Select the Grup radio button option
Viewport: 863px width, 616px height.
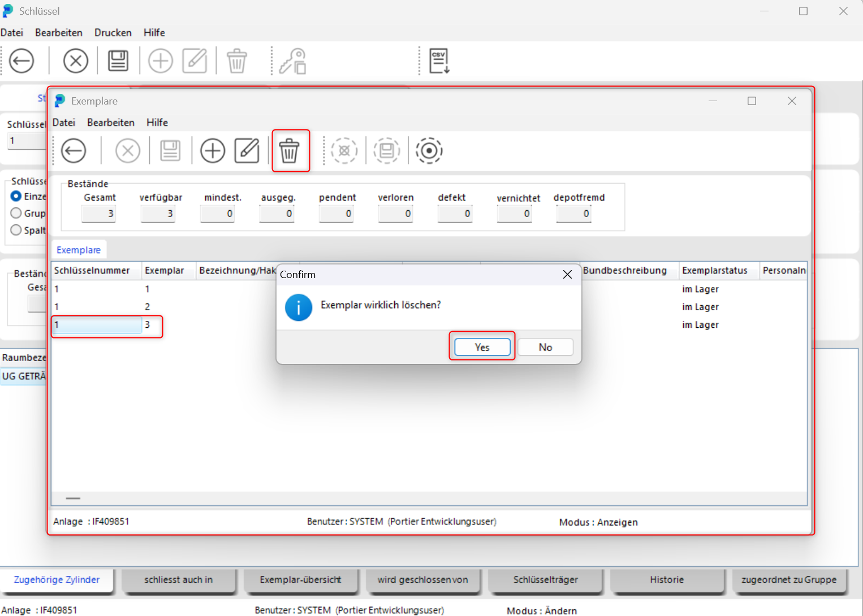click(x=16, y=213)
